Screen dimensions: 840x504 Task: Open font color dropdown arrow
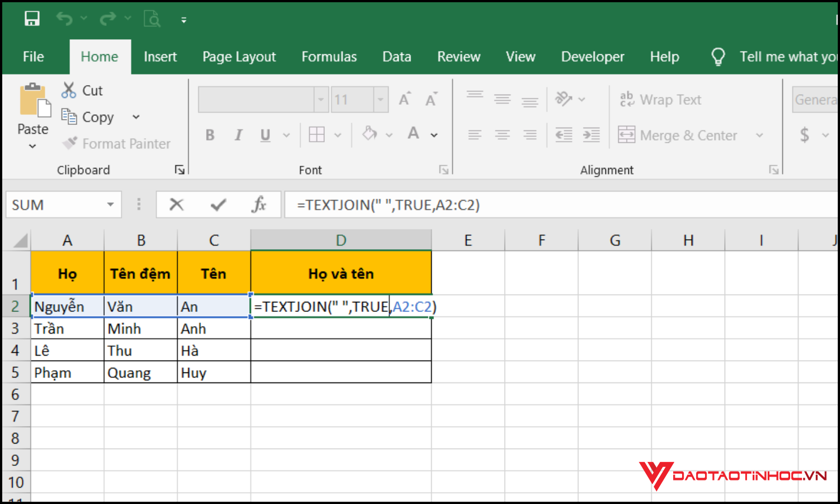click(x=434, y=135)
